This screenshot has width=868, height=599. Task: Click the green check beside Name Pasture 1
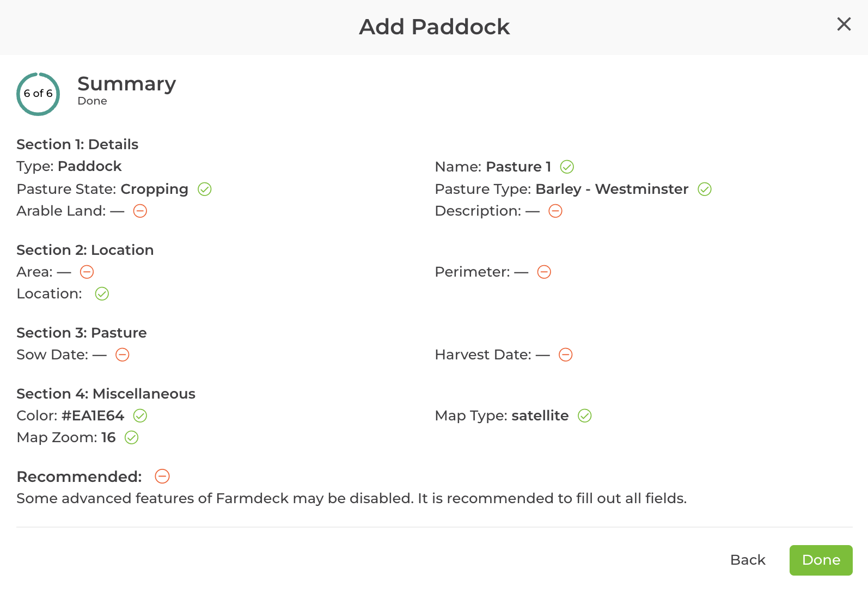(566, 167)
